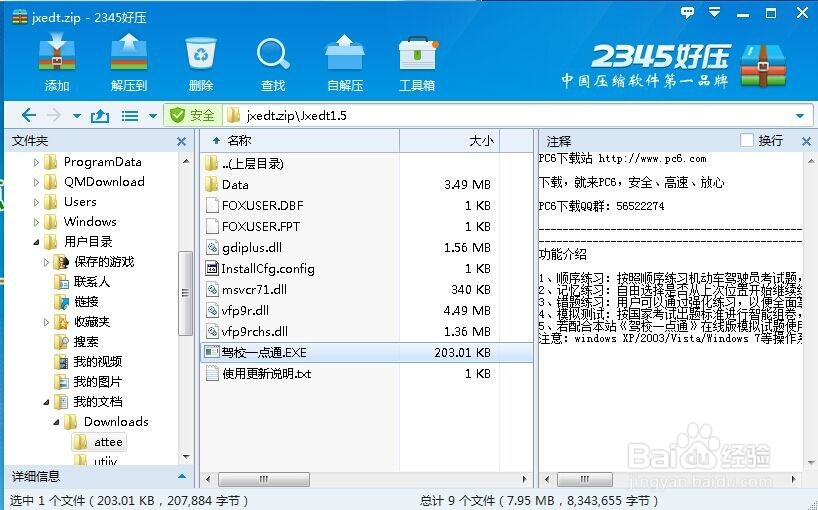Go up one folder level icon
Image resolution: width=818 pixels, height=510 pixels.
(x=100, y=115)
